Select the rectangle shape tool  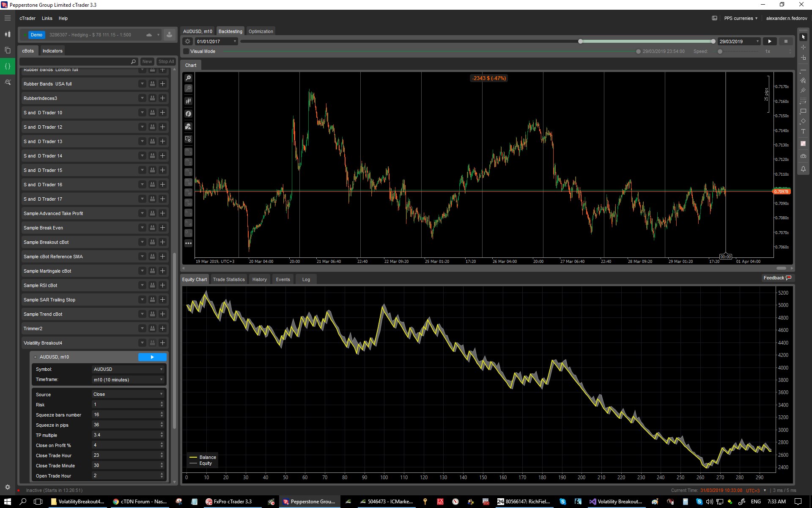click(x=803, y=111)
